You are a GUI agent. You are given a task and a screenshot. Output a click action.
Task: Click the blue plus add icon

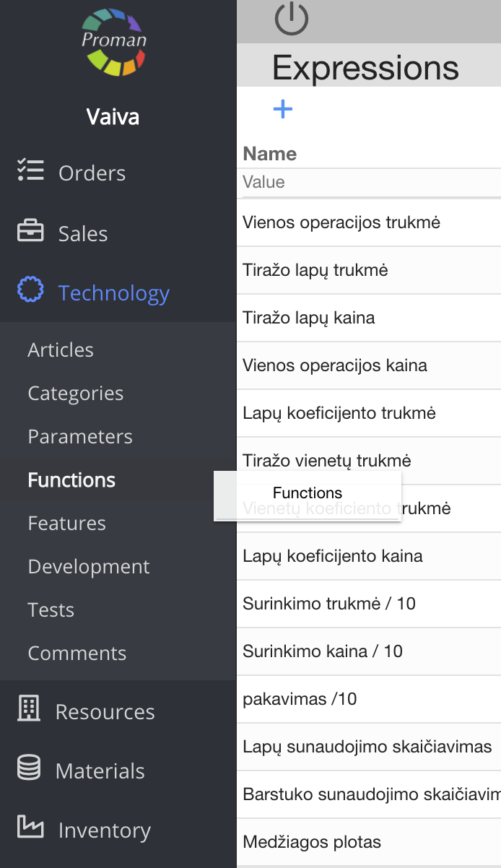point(283,109)
